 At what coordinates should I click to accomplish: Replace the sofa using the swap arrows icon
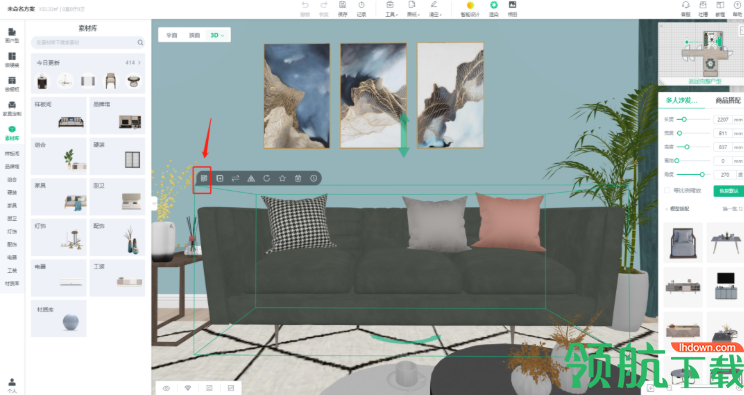[x=235, y=178]
